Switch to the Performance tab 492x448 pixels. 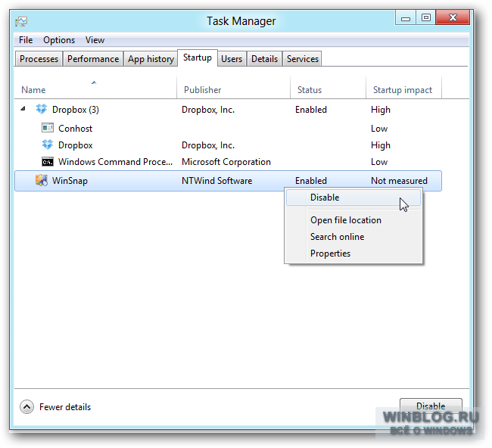pyautogui.click(x=93, y=59)
